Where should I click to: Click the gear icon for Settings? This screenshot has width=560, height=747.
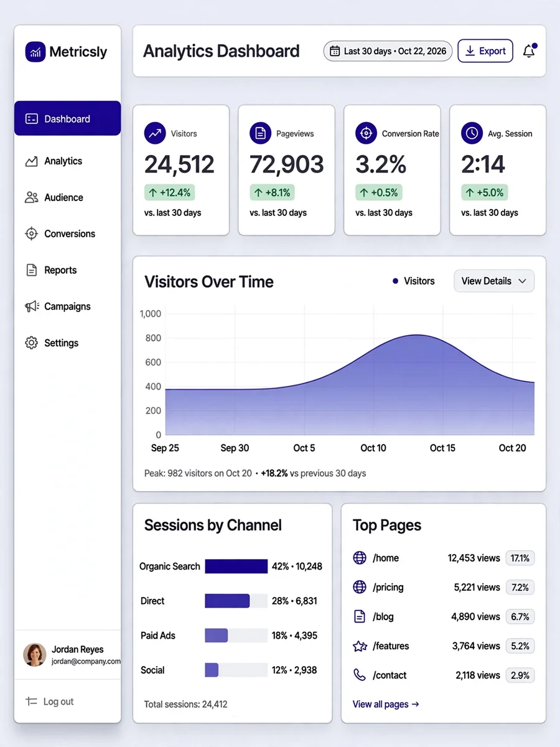(31, 342)
